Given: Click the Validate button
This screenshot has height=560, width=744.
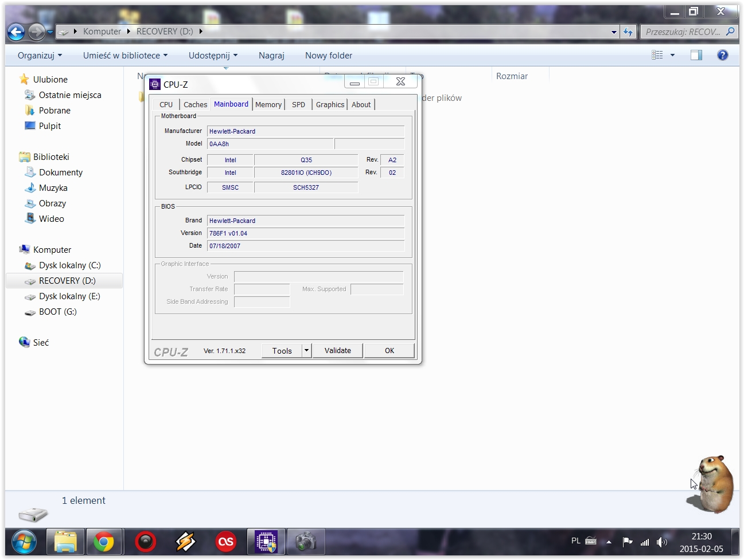Looking at the screenshot, I should pyautogui.click(x=338, y=351).
